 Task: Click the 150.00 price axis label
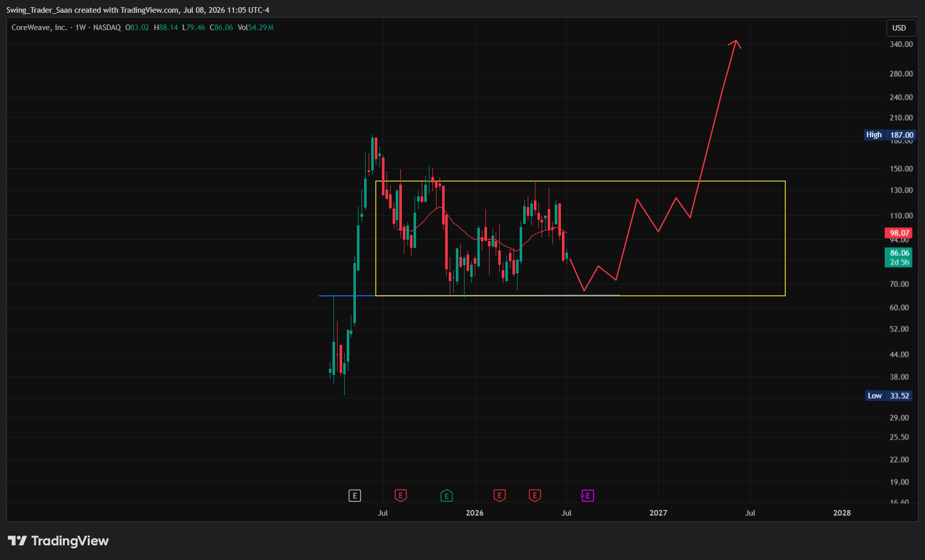click(901, 169)
